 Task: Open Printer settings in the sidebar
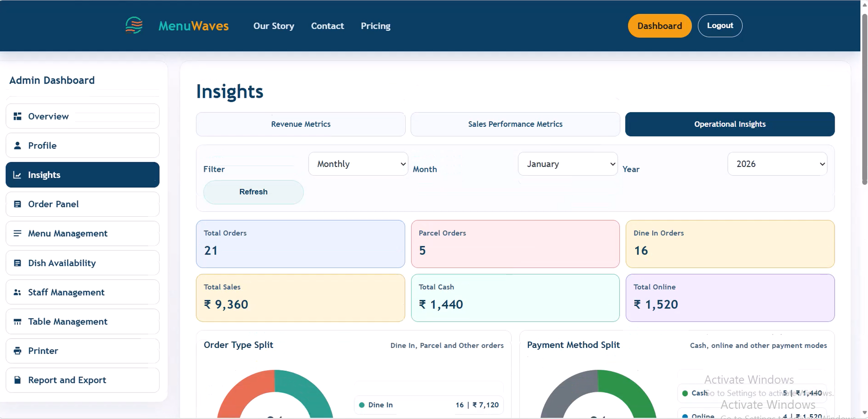coord(83,351)
